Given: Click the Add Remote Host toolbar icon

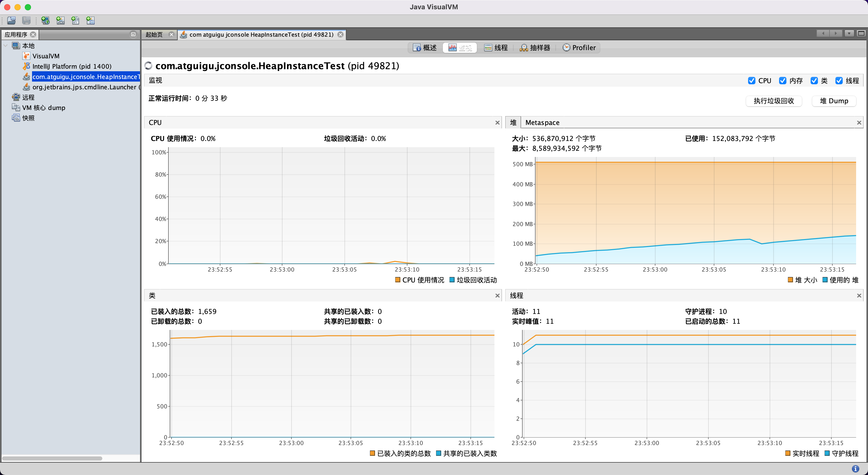Looking at the screenshot, I should coord(45,21).
